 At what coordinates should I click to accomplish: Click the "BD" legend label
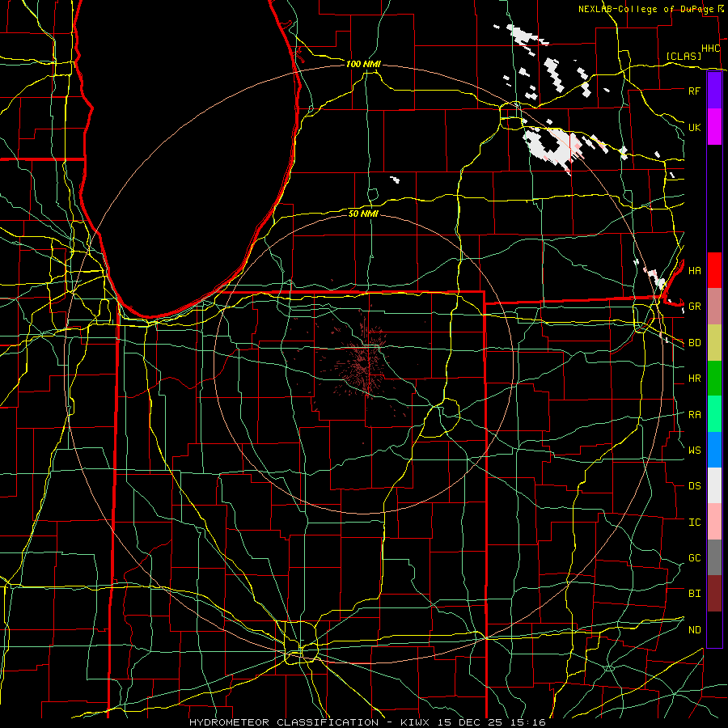point(694,343)
